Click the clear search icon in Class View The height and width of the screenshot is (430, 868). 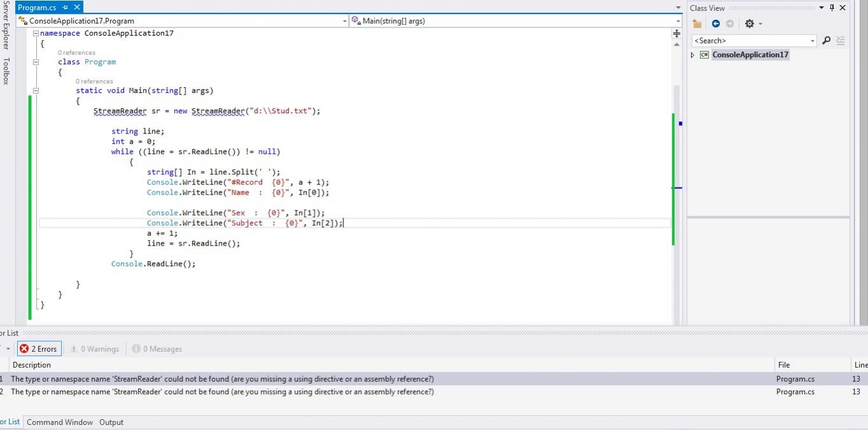841,41
